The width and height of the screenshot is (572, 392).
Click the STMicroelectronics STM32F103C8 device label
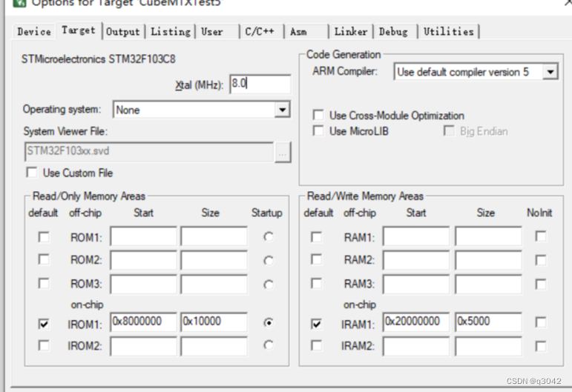pos(99,59)
